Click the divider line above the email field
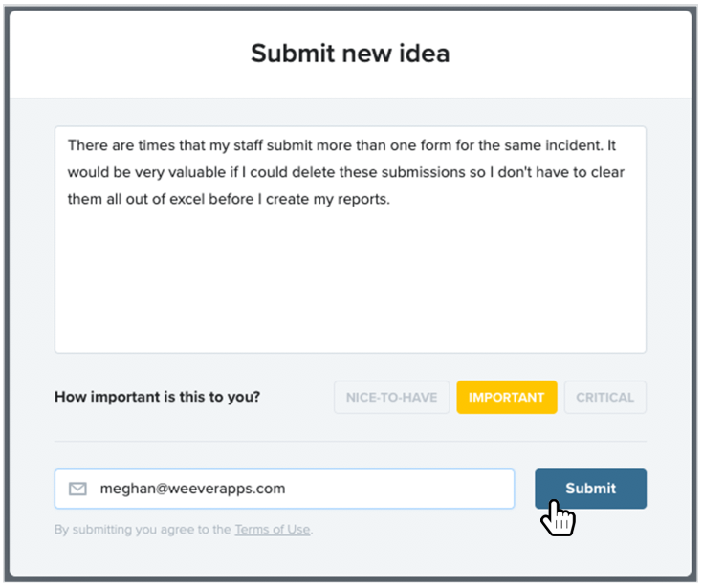 (350, 441)
